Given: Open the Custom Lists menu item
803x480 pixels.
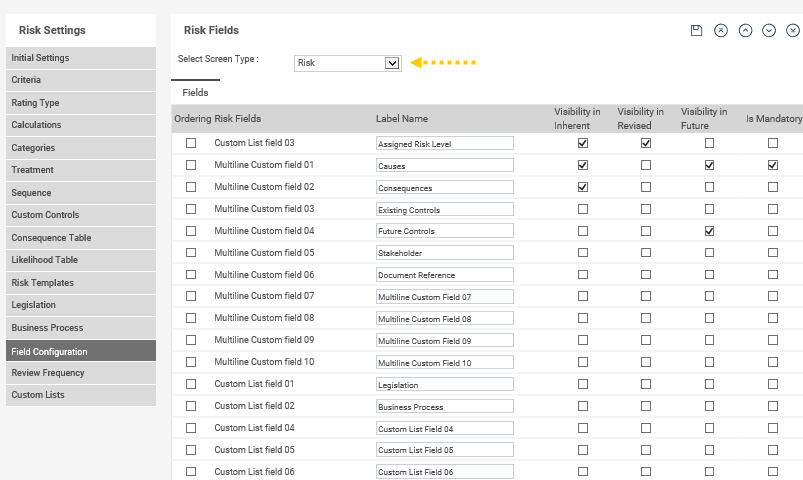Looking at the screenshot, I should (80, 395).
